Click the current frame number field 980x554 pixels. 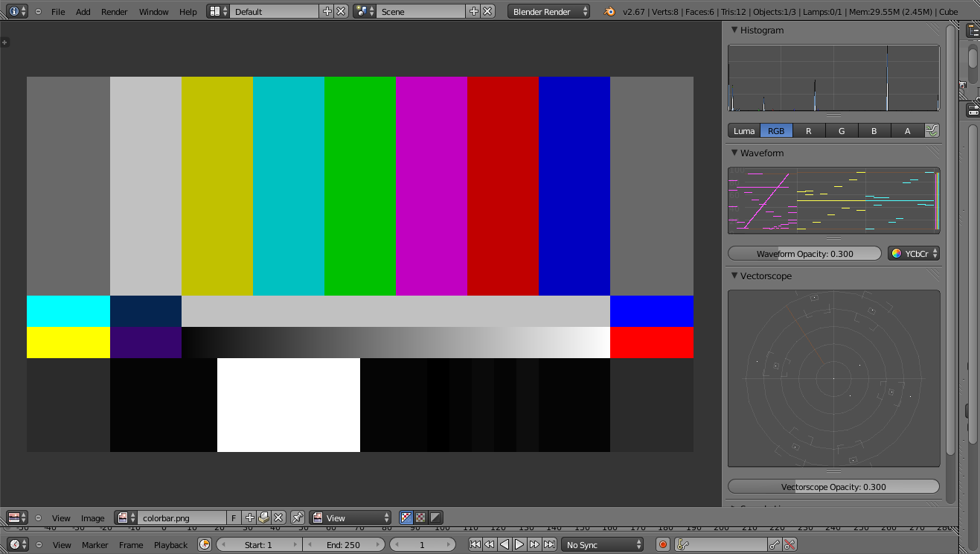422,544
